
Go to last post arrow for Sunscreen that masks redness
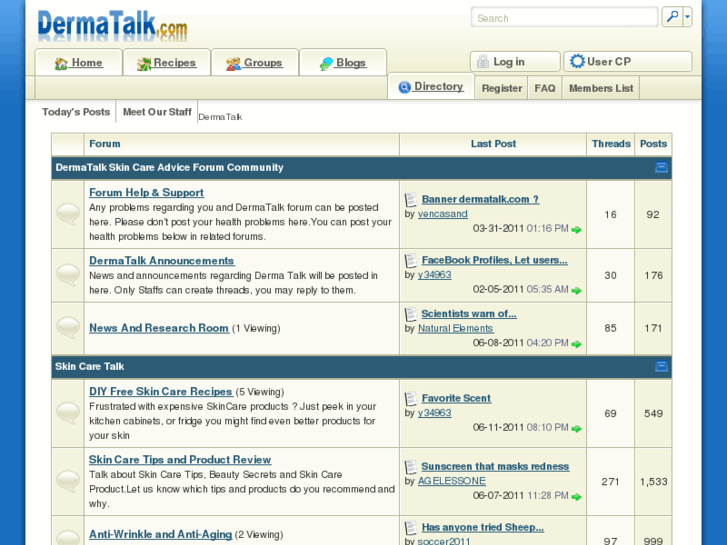576,497
